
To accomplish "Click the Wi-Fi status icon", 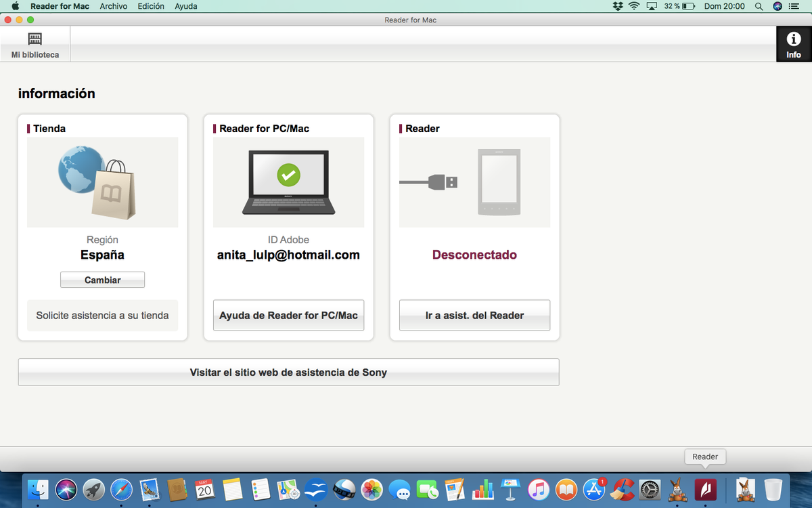I will click(x=634, y=6).
